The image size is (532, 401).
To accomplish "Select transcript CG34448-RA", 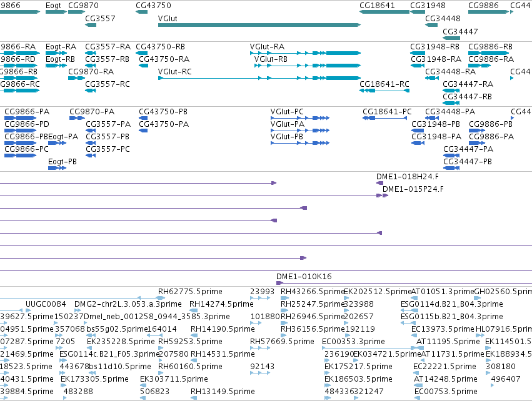I will pos(431,78).
